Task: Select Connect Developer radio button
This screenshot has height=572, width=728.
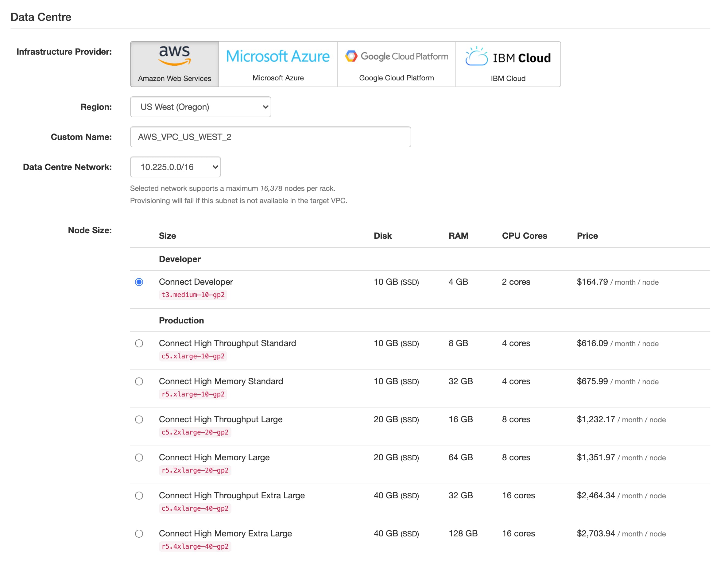Action: click(x=139, y=282)
